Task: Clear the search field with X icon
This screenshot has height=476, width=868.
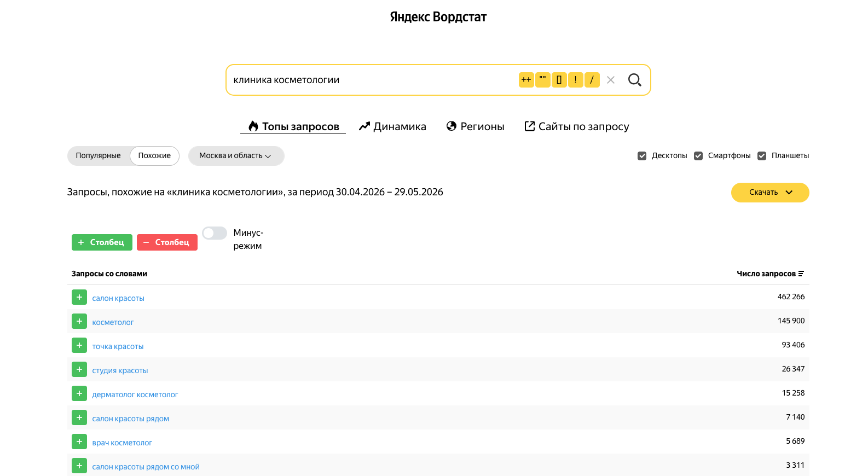Action: pyautogui.click(x=611, y=80)
